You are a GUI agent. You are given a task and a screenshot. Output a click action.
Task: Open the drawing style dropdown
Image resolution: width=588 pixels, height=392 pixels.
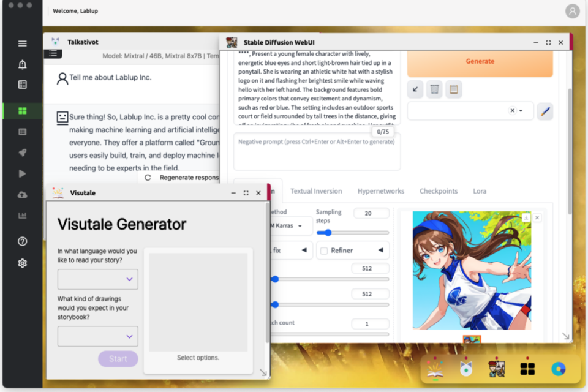[98, 336]
